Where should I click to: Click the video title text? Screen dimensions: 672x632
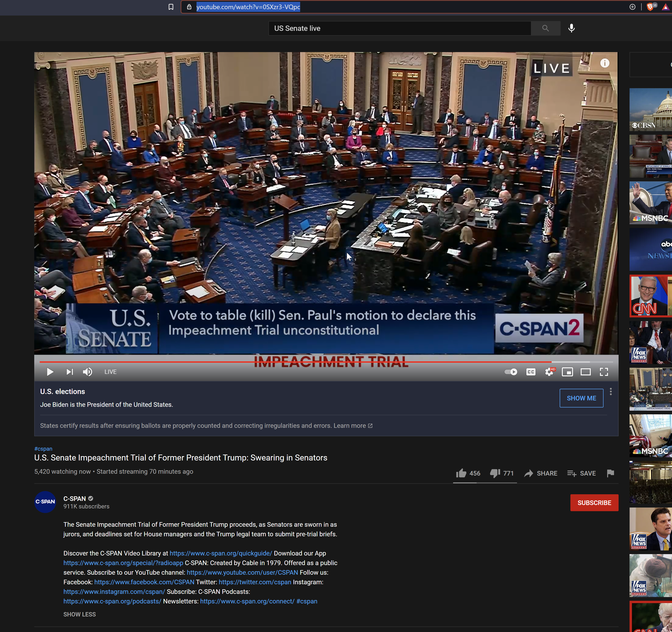point(181,458)
